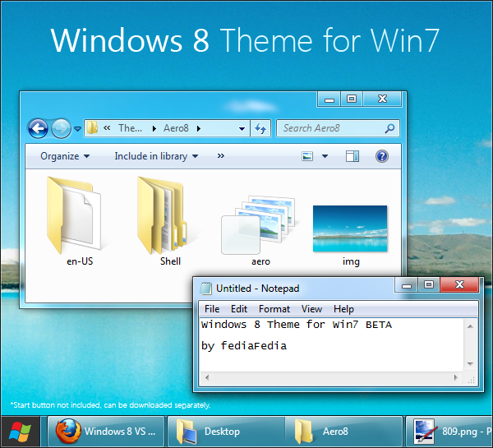The height and width of the screenshot is (448, 493).
Task: Click the Search Aero8 field
Action: 338,128
